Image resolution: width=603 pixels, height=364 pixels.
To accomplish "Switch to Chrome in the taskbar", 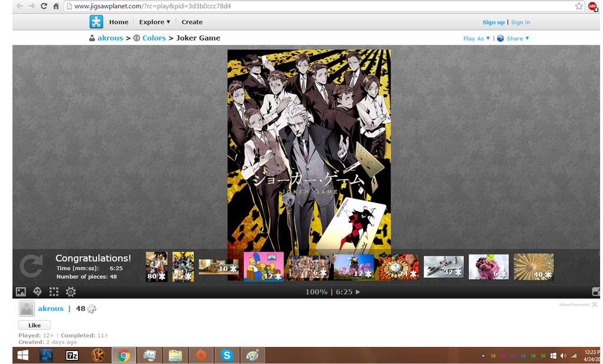I will tap(124, 356).
